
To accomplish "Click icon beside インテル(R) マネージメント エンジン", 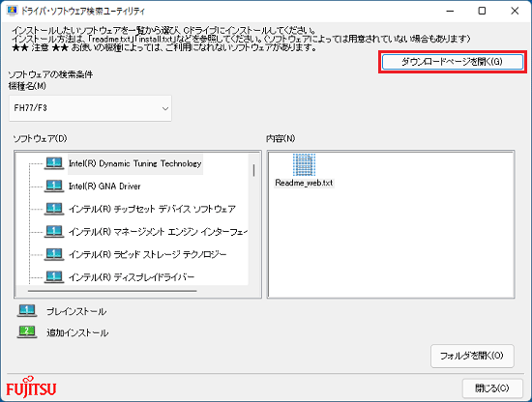I will click(54, 232).
